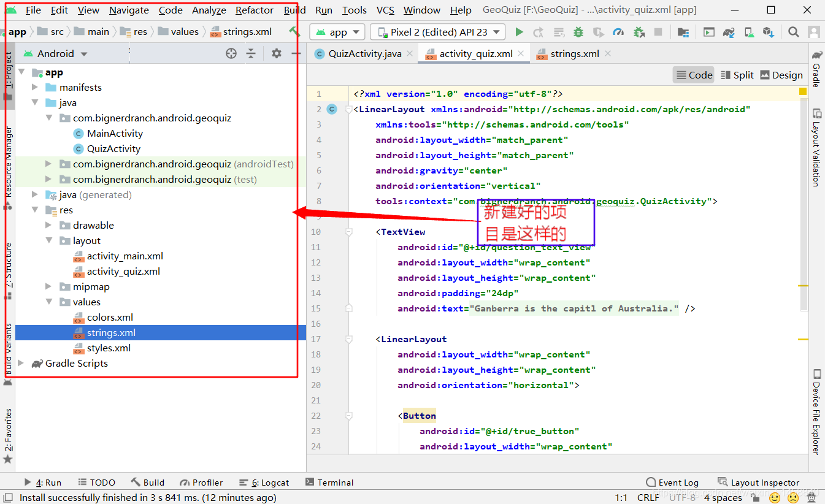
Task: Open the Build tool window
Action: point(147,483)
